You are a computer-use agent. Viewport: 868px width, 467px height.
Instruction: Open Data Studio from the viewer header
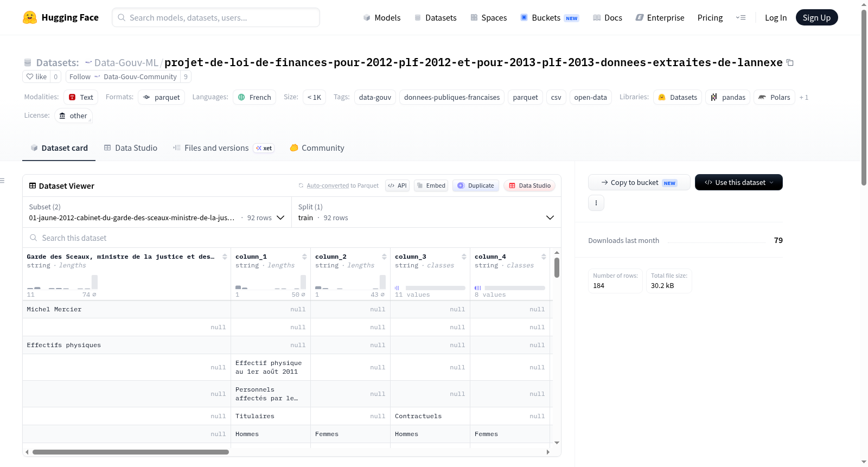[529, 185]
